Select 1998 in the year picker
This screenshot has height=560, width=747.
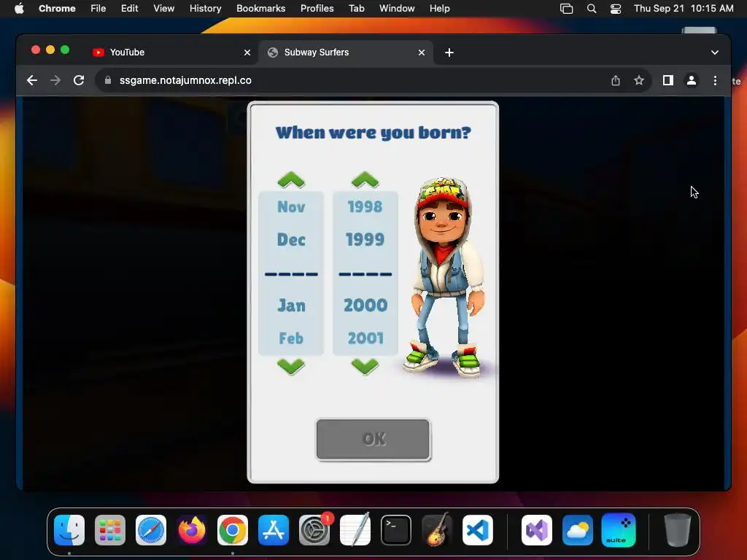(365, 206)
